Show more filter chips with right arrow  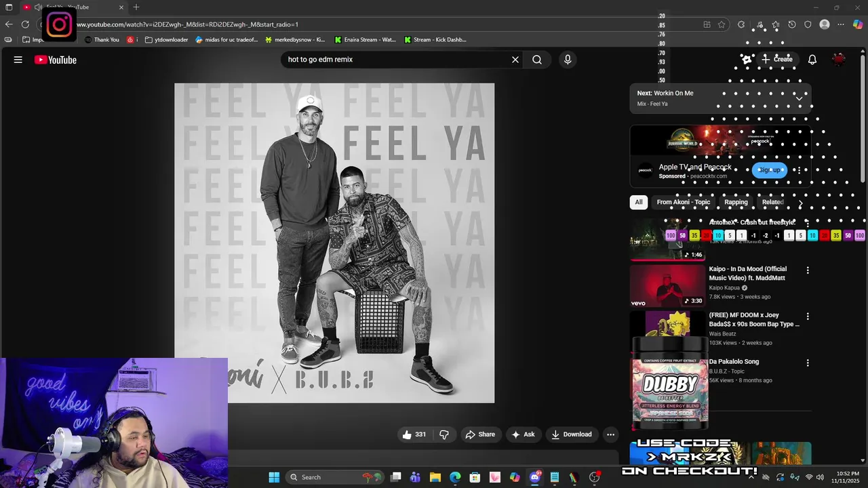click(x=800, y=203)
